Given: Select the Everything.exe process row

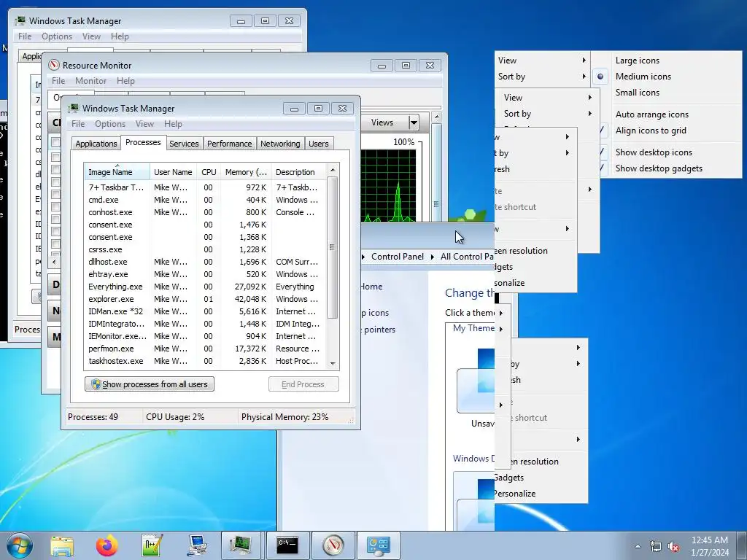Looking at the screenshot, I should pos(205,287).
